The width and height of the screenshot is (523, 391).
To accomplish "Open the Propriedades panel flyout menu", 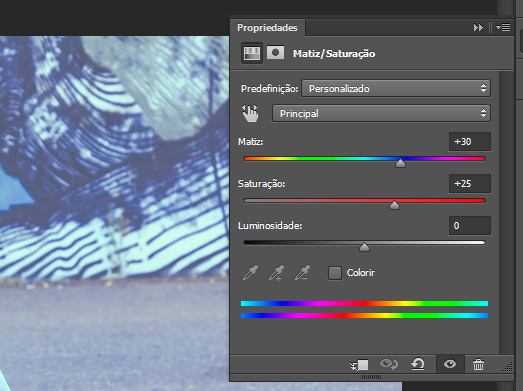I will tap(503, 27).
